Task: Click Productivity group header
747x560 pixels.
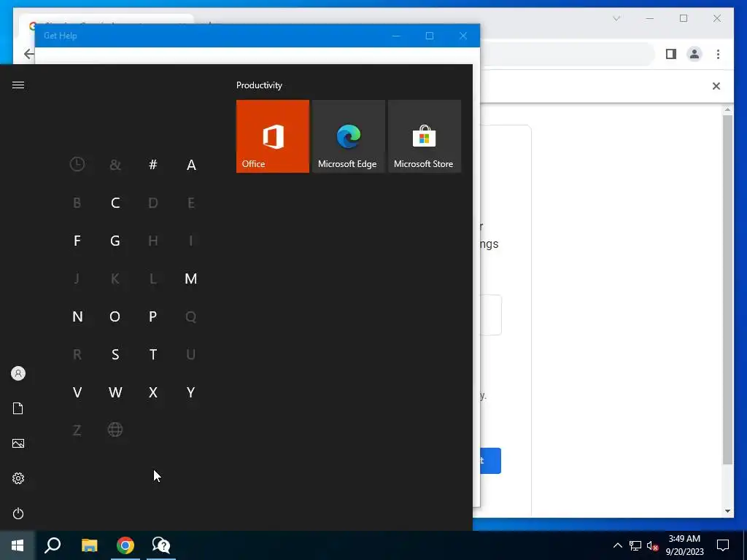Action: (259, 85)
